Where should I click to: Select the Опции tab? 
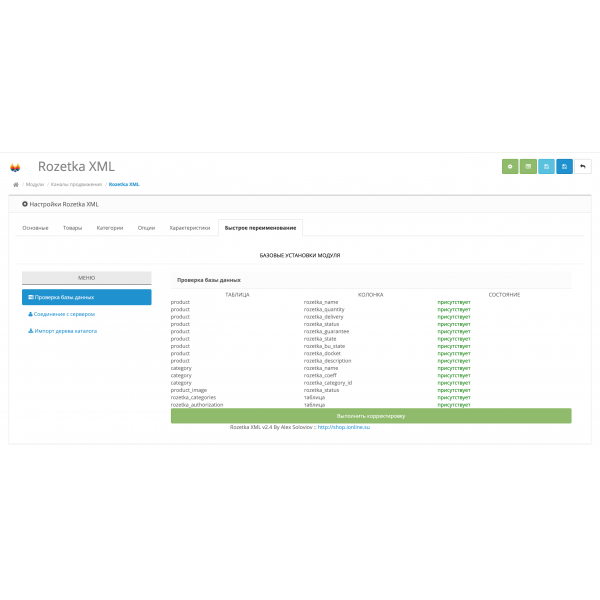tap(146, 228)
